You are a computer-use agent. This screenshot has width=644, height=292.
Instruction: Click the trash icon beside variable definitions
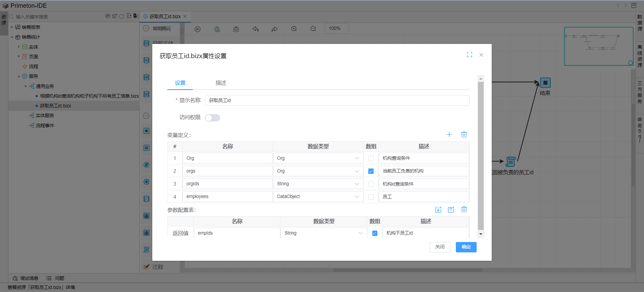pyautogui.click(x=464, y=135)
